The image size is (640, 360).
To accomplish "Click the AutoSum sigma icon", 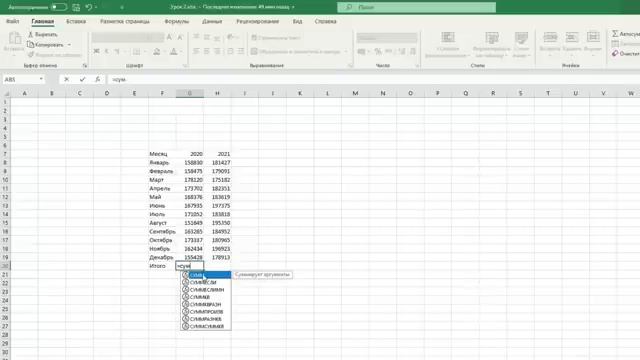I will click(x=615, y=34).
